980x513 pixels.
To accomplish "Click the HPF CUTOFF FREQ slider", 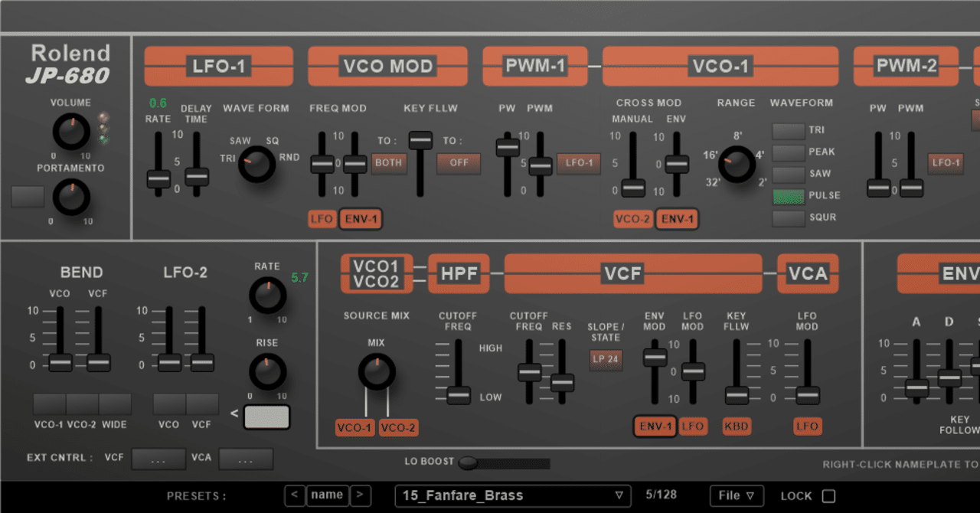I will (459, 371).
